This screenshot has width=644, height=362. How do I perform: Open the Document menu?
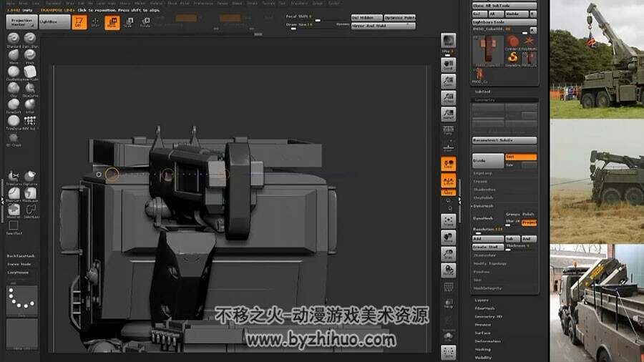tap(54, 4)
